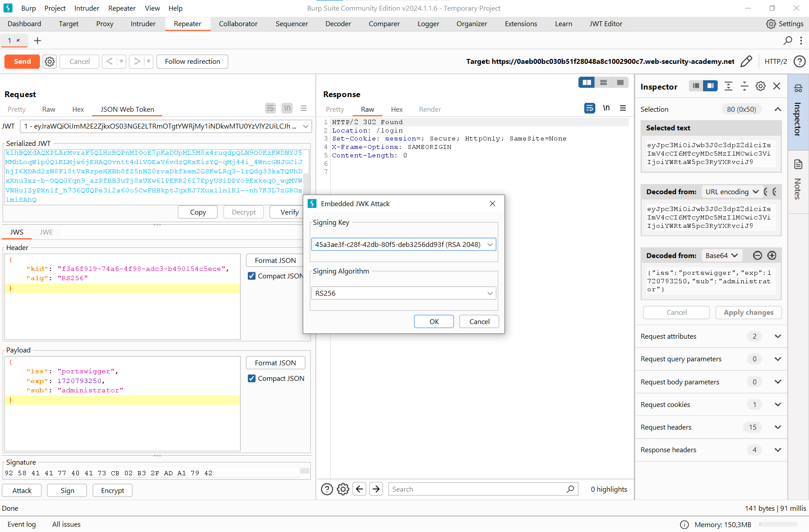The width and height of the screenshot is (809, 532).
Task: Open Request panel hamburger menu
Action: click(304, 108)
